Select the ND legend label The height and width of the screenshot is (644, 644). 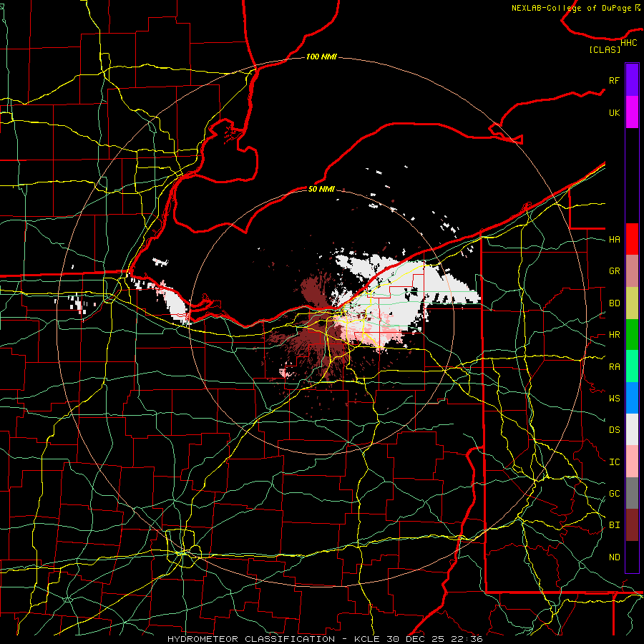(x=614, y=557)
